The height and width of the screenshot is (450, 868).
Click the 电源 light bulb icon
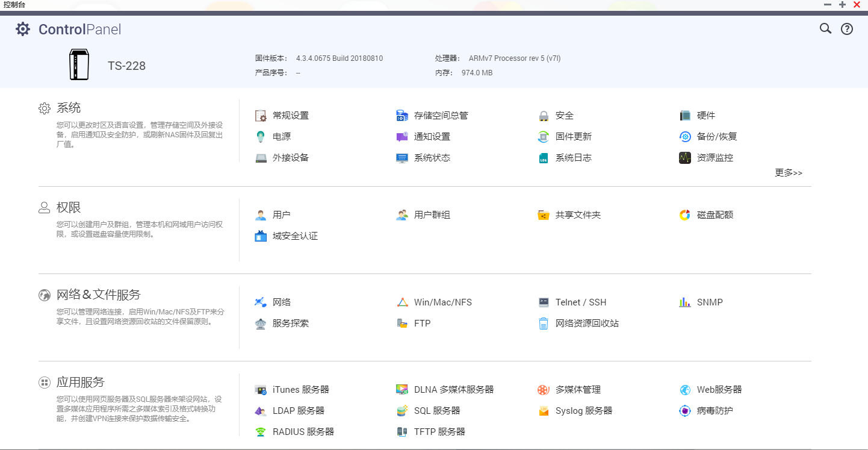[x=261, y=137]
